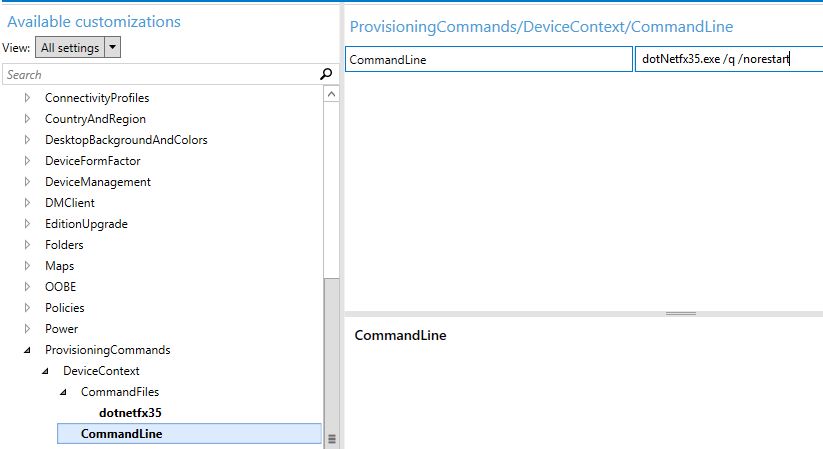Click the tree panel scrollbar thumb
Viewport: 823px width, 449px height.
[x=331, y=362]
